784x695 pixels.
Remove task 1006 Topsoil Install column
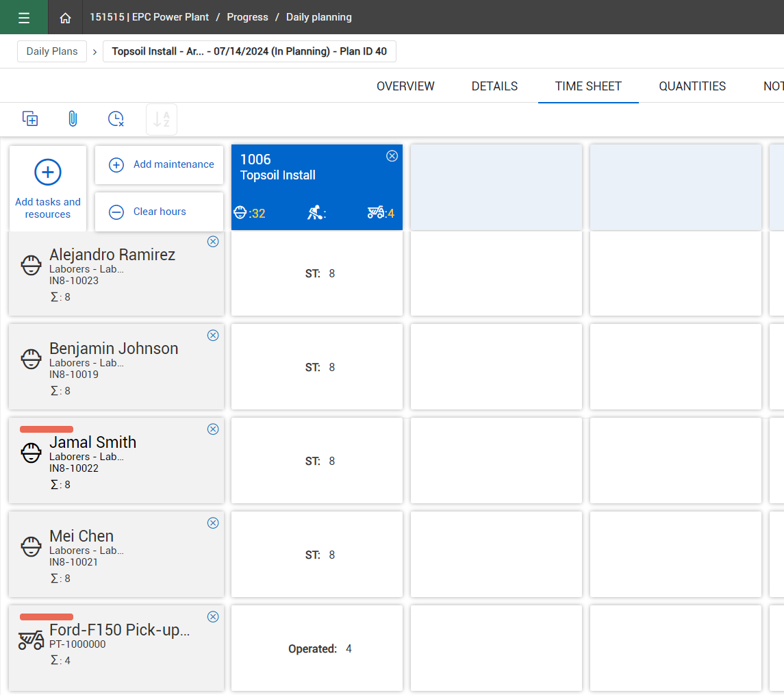pos(392,156)
